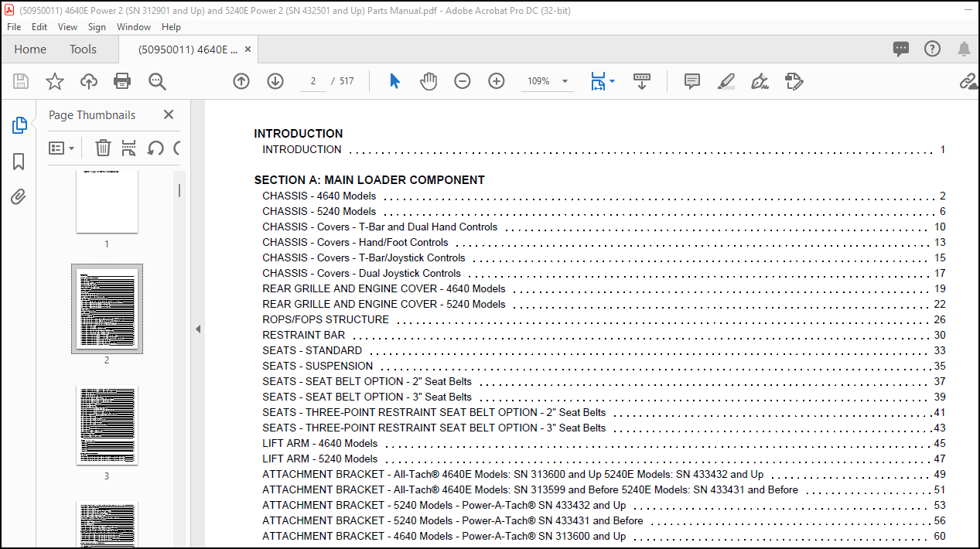The image size is (980, 549).
Task: Select page 2 thumbnail
Action: (107, 309)
